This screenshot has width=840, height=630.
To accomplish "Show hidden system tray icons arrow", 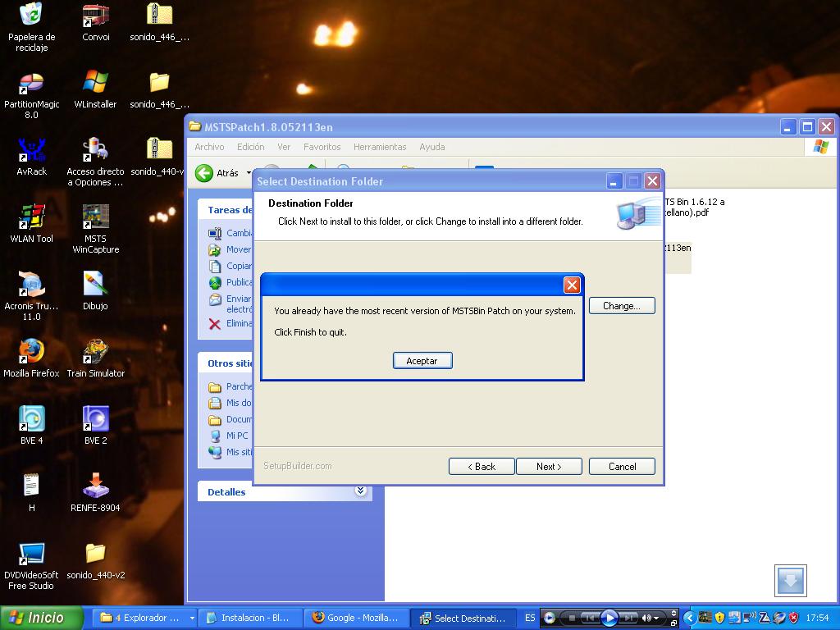I will (x=689, y=618).
